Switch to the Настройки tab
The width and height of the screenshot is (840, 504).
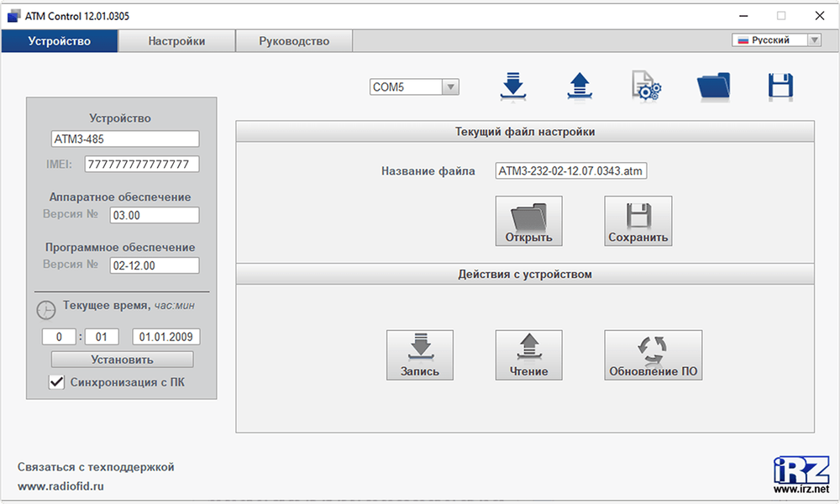(x=176, y=41)
